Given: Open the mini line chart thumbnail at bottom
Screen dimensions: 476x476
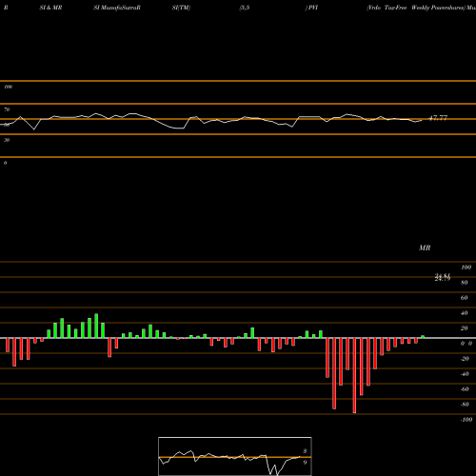Looking at the screenshot, I should [235, 456].
